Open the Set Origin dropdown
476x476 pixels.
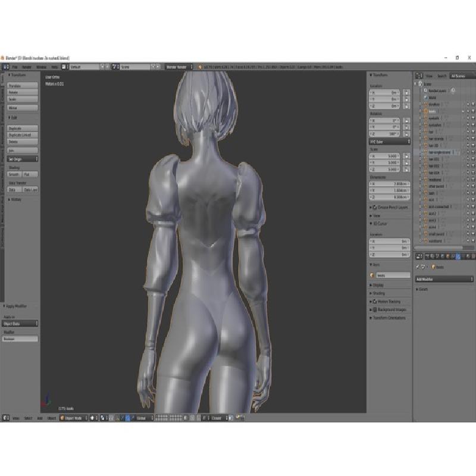(23, 159)
